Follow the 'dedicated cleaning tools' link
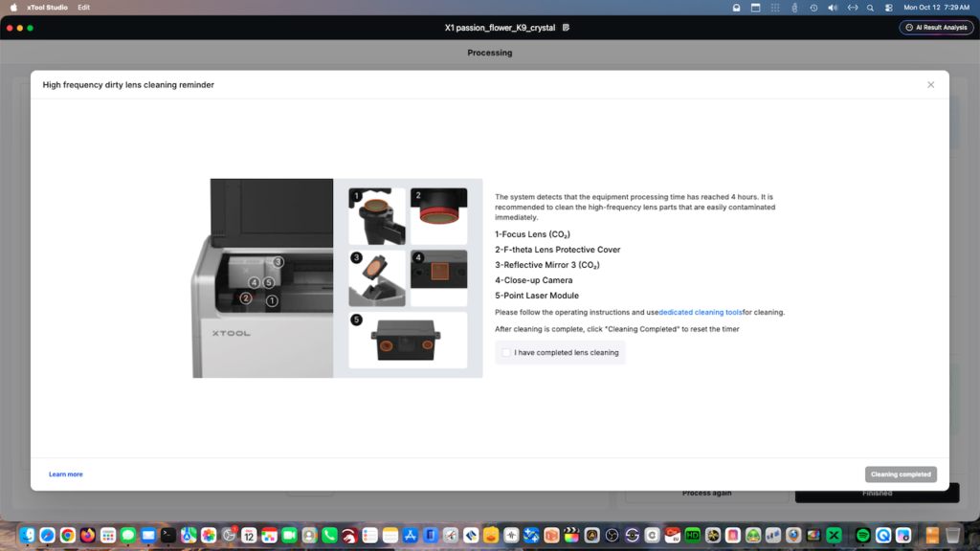The image size is (980, 551). [x=701, y=313]
